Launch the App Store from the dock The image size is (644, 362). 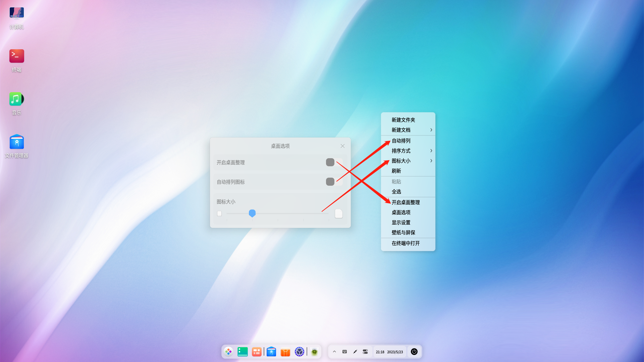[x=285, y=352]
